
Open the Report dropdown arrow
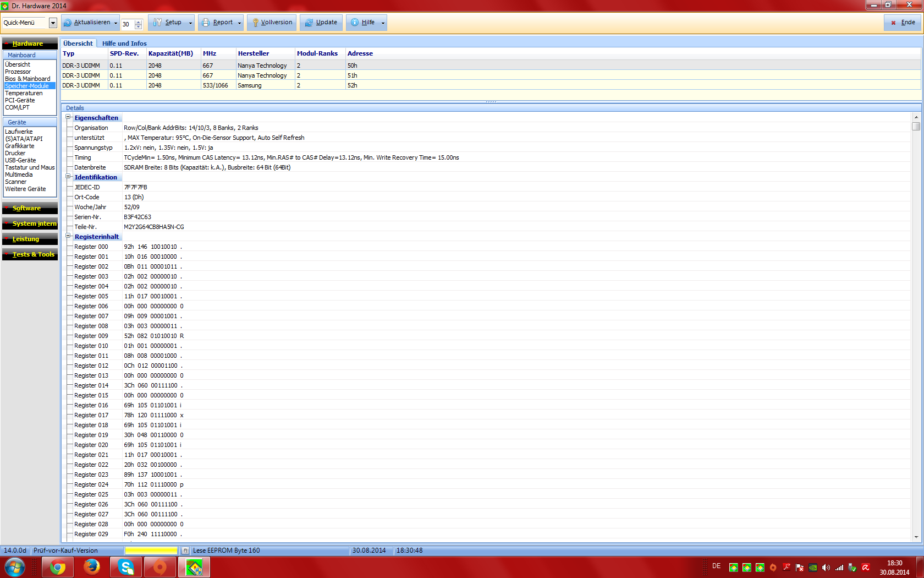tap(239, 23)
